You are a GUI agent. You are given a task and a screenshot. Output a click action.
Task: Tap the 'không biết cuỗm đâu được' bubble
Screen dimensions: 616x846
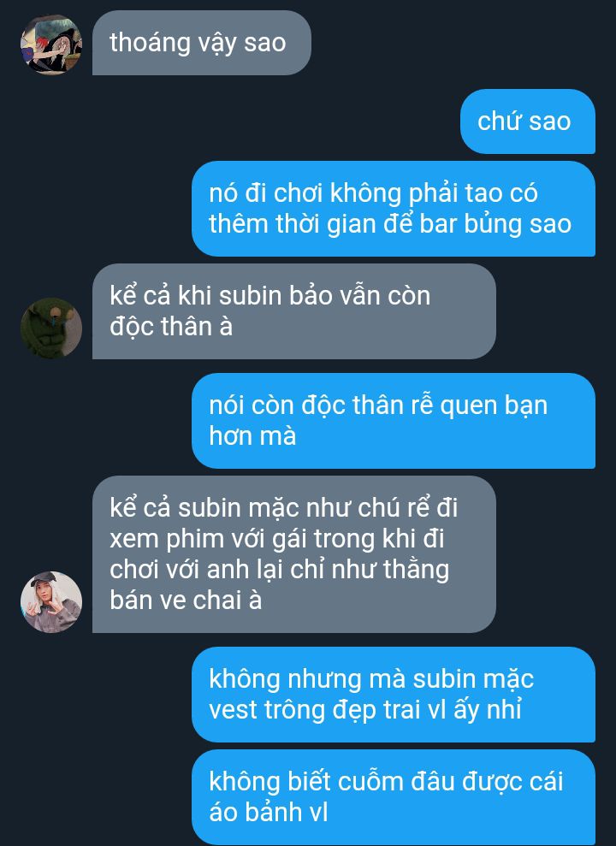(394, 797)
